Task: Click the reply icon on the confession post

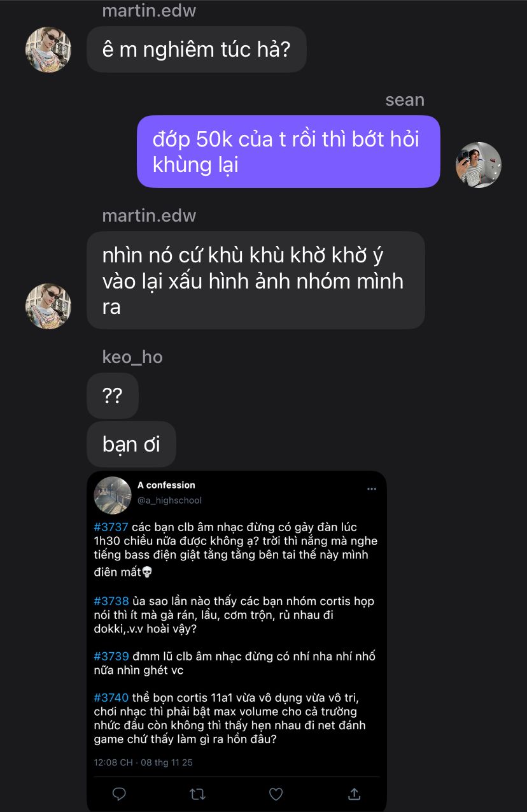Action: click(119, 794)
